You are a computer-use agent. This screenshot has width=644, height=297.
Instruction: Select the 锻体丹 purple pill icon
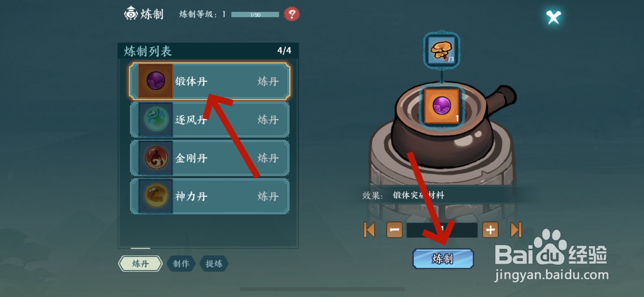pos(156,81)
